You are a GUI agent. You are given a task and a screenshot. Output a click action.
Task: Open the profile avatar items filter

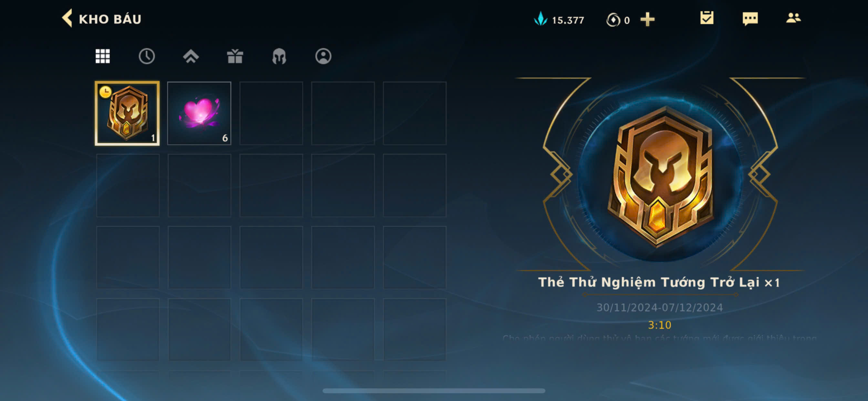click(x=323, y=56)
